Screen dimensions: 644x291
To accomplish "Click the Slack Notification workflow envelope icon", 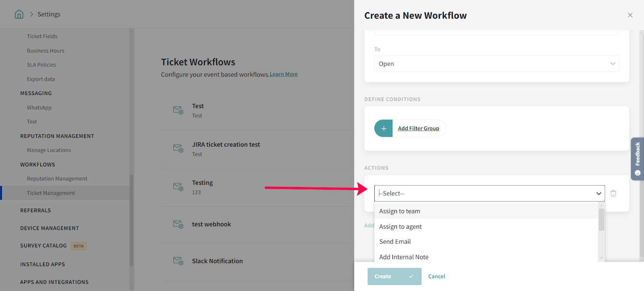I will 178,261.
